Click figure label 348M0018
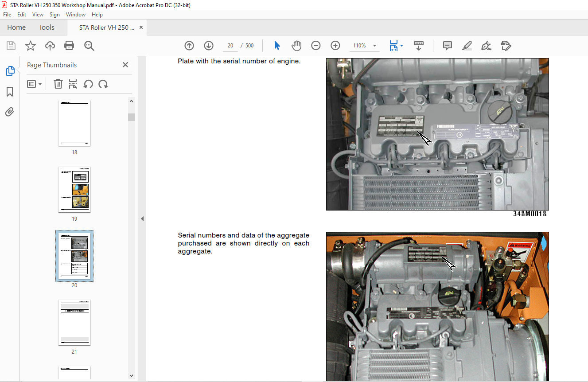 (530, 214)
